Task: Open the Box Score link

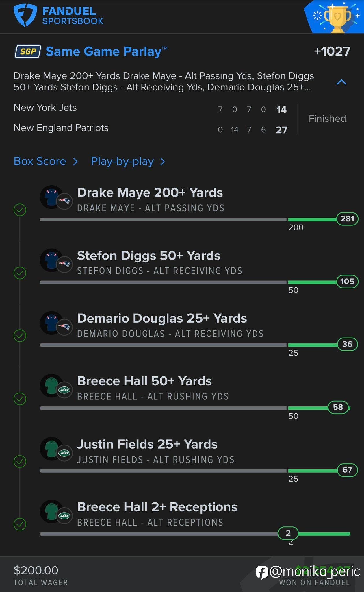Action: click(40, 161)
